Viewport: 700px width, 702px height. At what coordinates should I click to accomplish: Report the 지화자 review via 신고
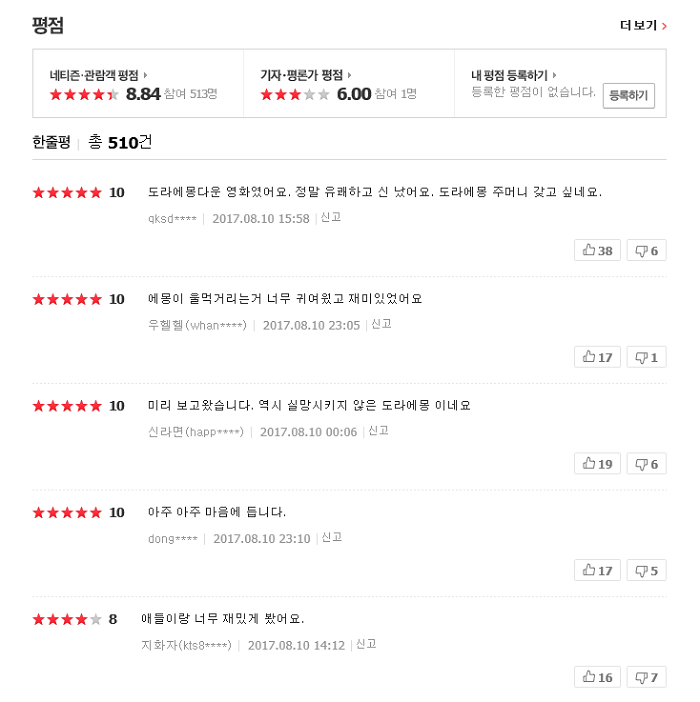pos(366,644)
